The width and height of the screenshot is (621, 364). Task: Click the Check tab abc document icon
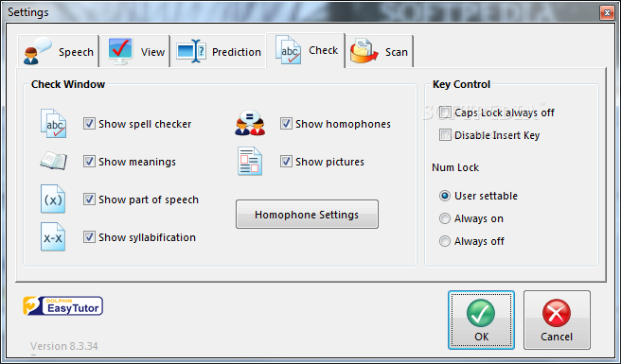point(288,50)
